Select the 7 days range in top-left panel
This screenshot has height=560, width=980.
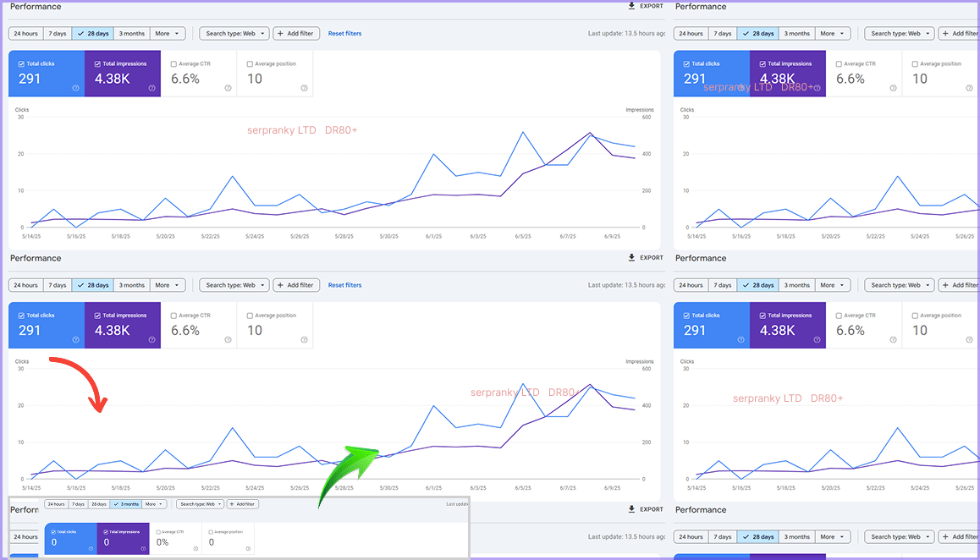click(57, 34)
